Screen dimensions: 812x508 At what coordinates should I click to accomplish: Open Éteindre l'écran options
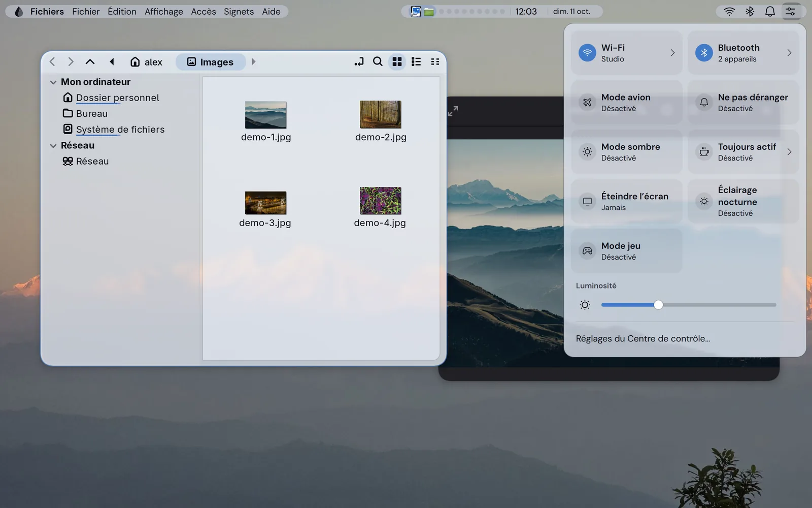click(627, 201)
